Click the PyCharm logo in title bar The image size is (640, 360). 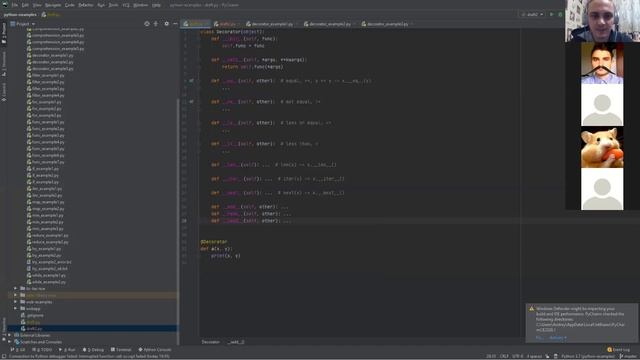click(x=5, y=5)
